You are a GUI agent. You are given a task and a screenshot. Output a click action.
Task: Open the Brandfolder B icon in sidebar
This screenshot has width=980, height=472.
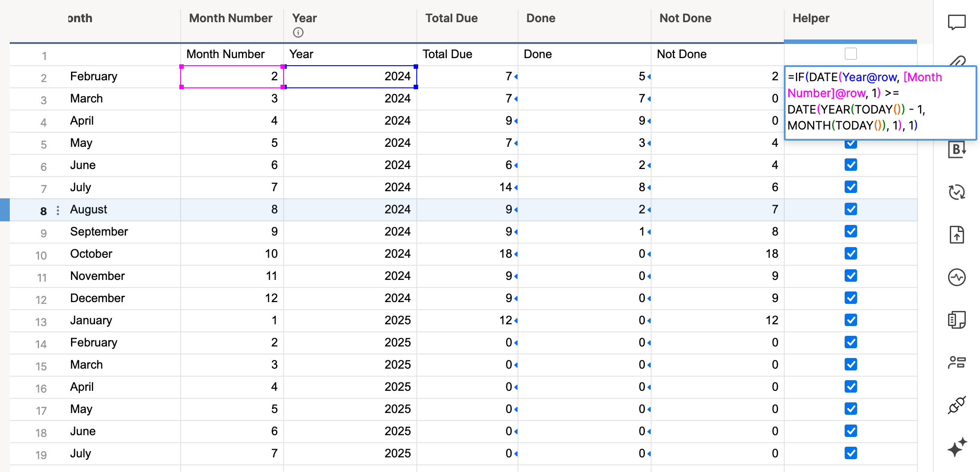point(957,149)
